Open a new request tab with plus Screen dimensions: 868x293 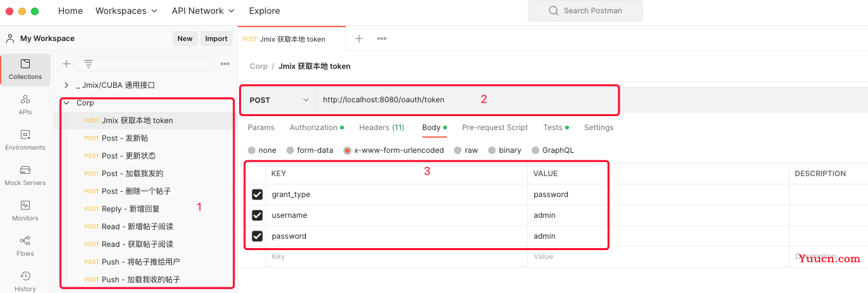(359, 39)
